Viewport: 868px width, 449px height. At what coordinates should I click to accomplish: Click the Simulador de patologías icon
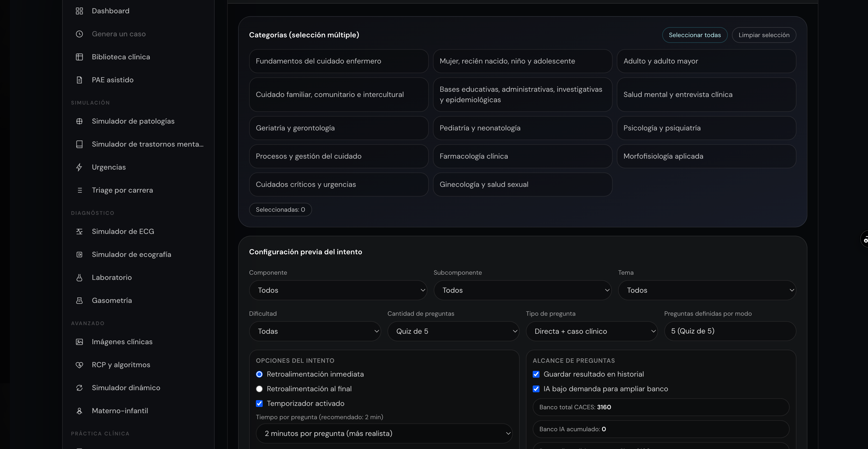pos(79,121)
